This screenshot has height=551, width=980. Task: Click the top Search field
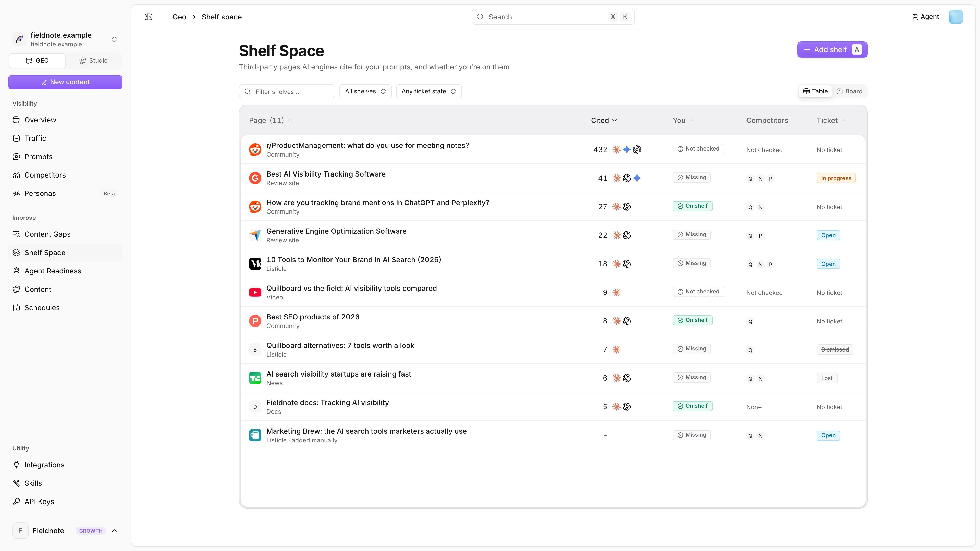(x=553, y=17)
